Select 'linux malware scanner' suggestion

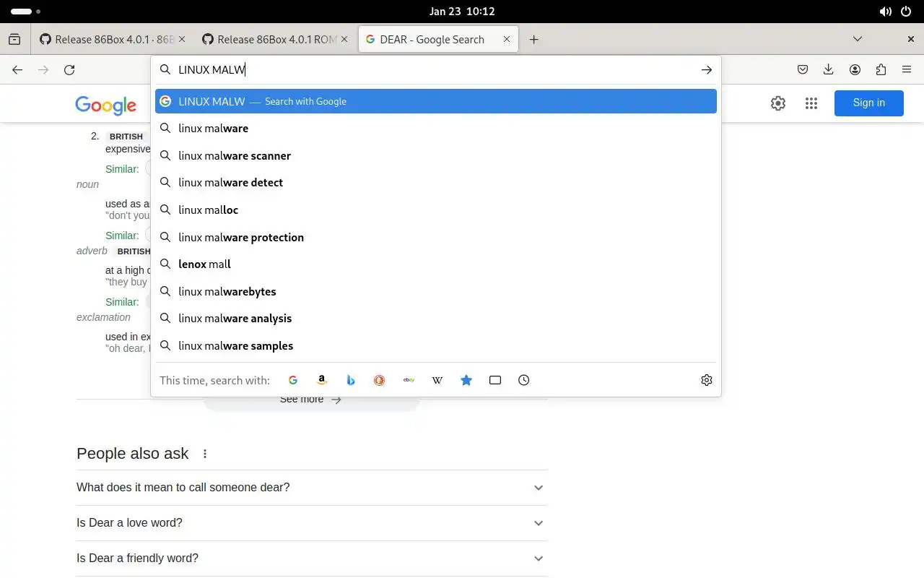point(436,156)
